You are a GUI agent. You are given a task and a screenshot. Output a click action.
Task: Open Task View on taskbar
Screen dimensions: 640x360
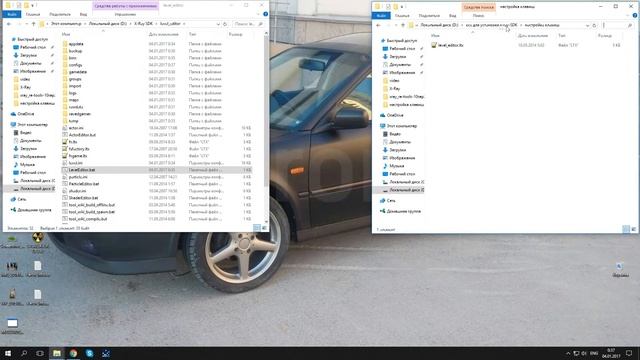coord(40,353)
